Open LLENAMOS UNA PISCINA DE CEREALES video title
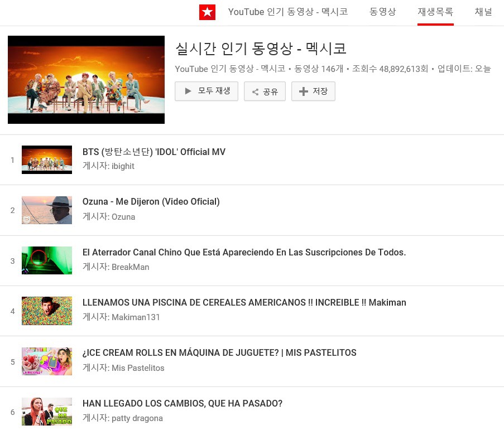Viewport: 504px width, 435px height. [x=244, y=302]
